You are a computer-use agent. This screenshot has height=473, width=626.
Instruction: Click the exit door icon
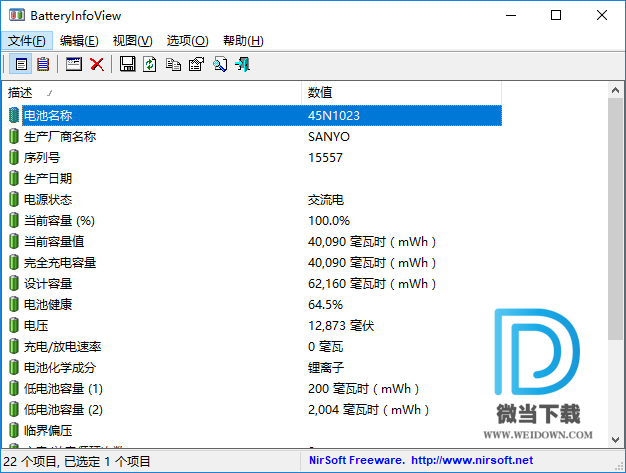[x=242, y=64]
